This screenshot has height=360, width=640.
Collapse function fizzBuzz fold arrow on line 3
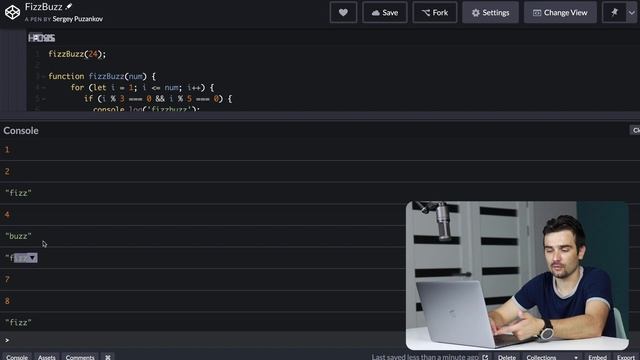[43, 76]
